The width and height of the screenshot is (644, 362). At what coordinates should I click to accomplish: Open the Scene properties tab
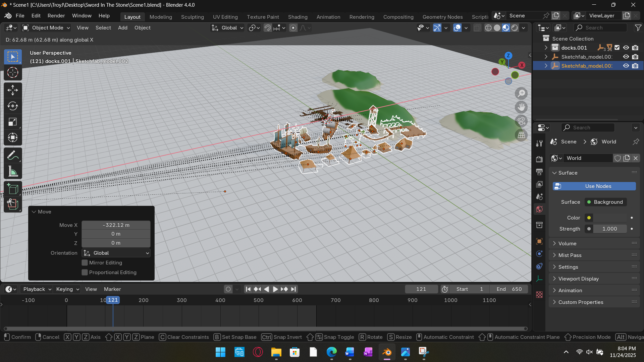tap(539, 197)
